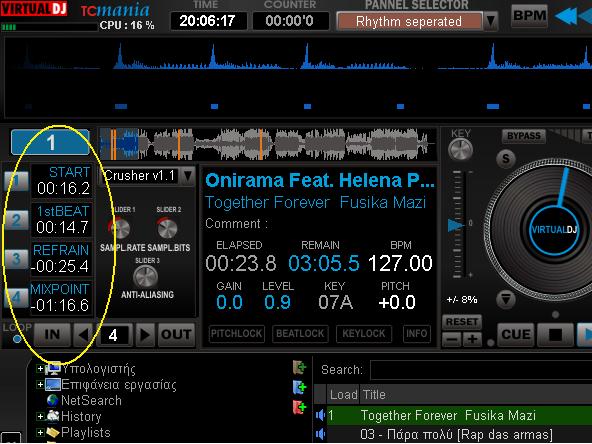Jump to cue point 1 button
Screen dimensions: 592x444
tap(16, 181)
